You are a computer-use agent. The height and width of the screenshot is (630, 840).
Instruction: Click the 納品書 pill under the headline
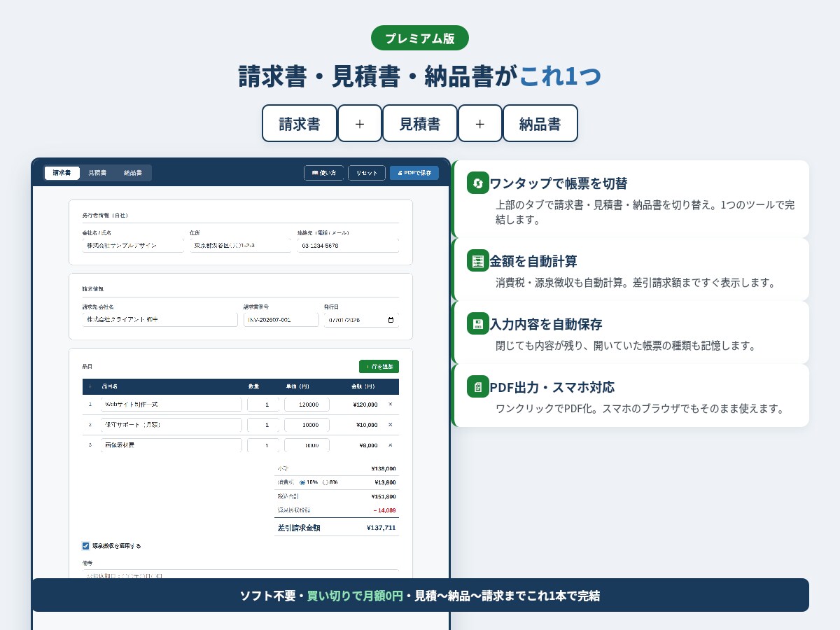(540, 124)
